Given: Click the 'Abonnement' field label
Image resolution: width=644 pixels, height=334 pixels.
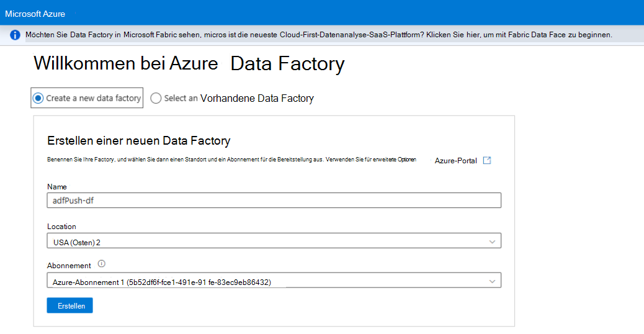Looking at the screenshot, I should (69, 265).
